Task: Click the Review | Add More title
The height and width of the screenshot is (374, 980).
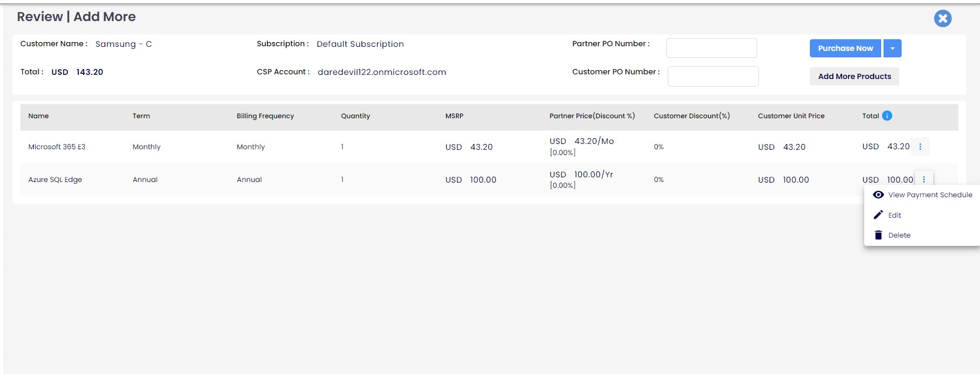Action: 76,16
